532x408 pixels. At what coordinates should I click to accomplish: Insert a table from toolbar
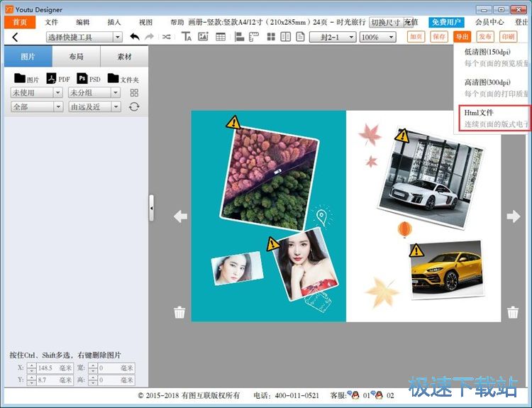[x=221, y=37]
